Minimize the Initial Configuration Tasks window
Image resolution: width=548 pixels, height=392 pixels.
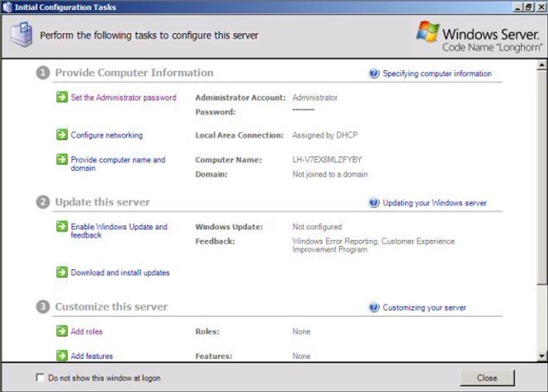[517, 7]
